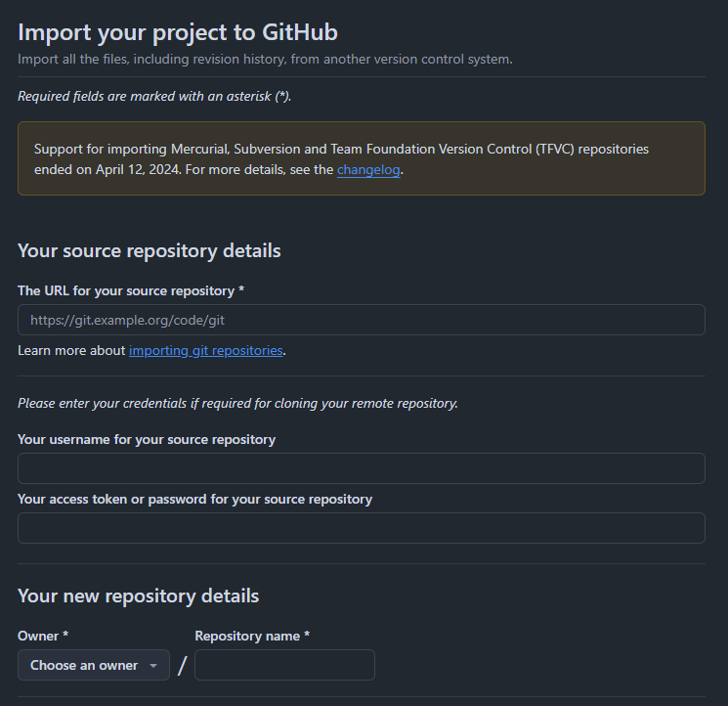Click the access token or password field
This screenshot has height=706, width=728.
coord(361,528)
